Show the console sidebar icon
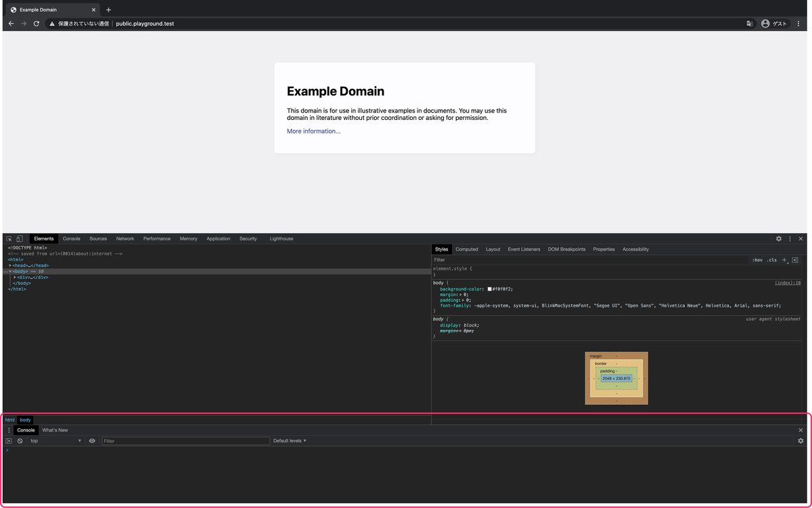812x508 pixels. click(9, 441)
